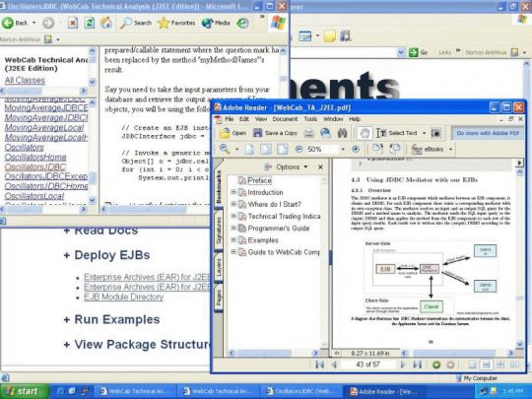This screenshot has width=532, height=399.
Task: Open the MovingAverageLocal class link
Action: coord(44,127)
